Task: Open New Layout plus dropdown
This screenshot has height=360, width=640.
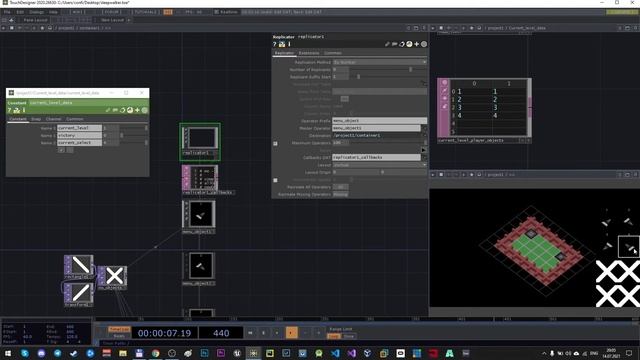Action: [129, 20]
